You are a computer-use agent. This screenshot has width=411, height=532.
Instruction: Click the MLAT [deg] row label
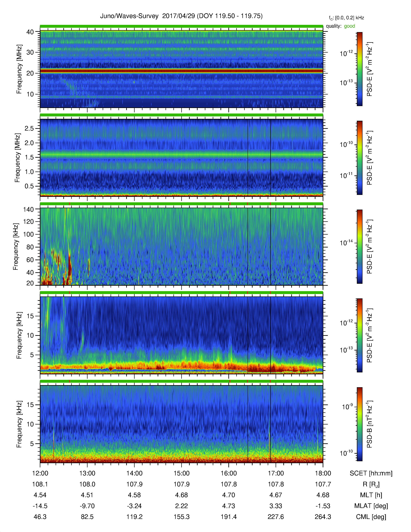(371, 506)
